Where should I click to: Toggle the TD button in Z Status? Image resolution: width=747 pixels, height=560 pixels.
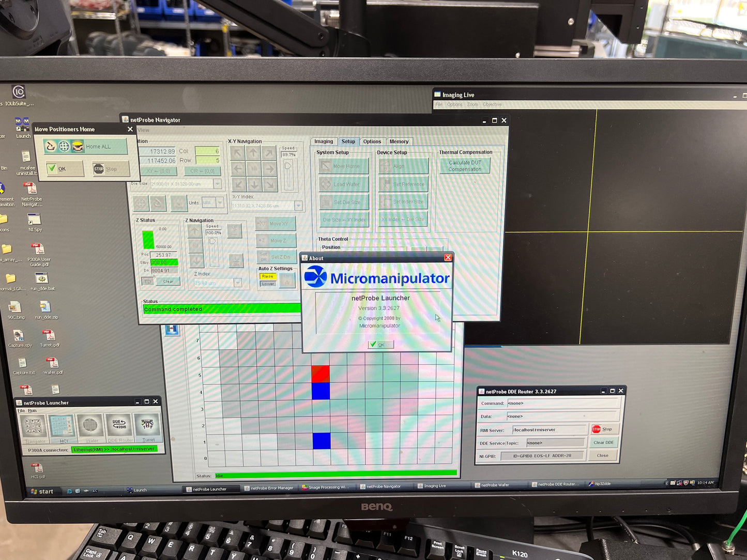pos(147,282)
